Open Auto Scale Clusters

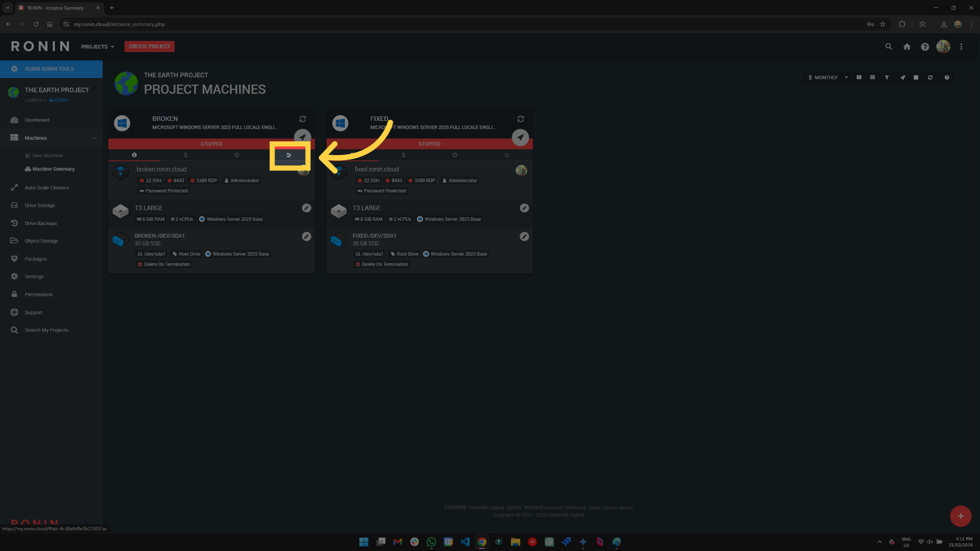pos(46,188)
